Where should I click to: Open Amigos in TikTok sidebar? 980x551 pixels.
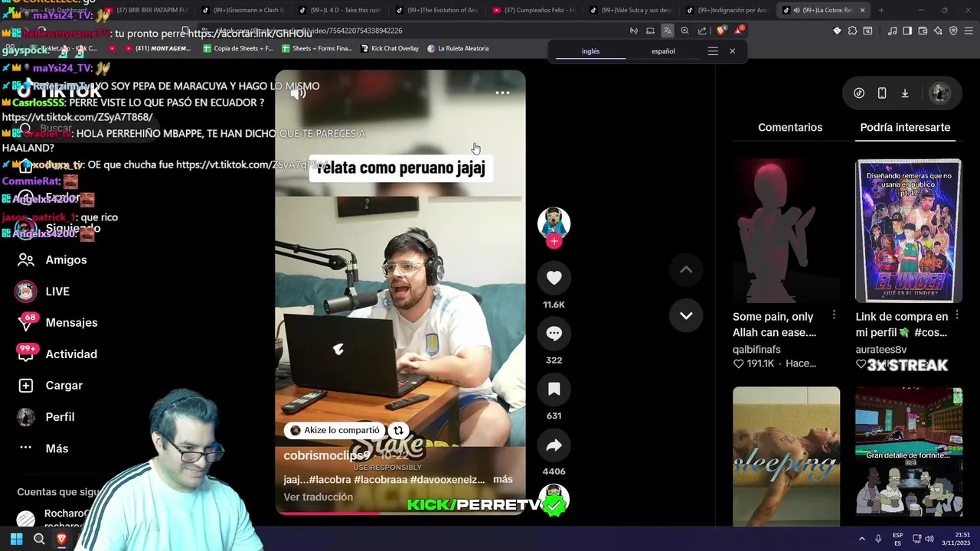(52, 260)
